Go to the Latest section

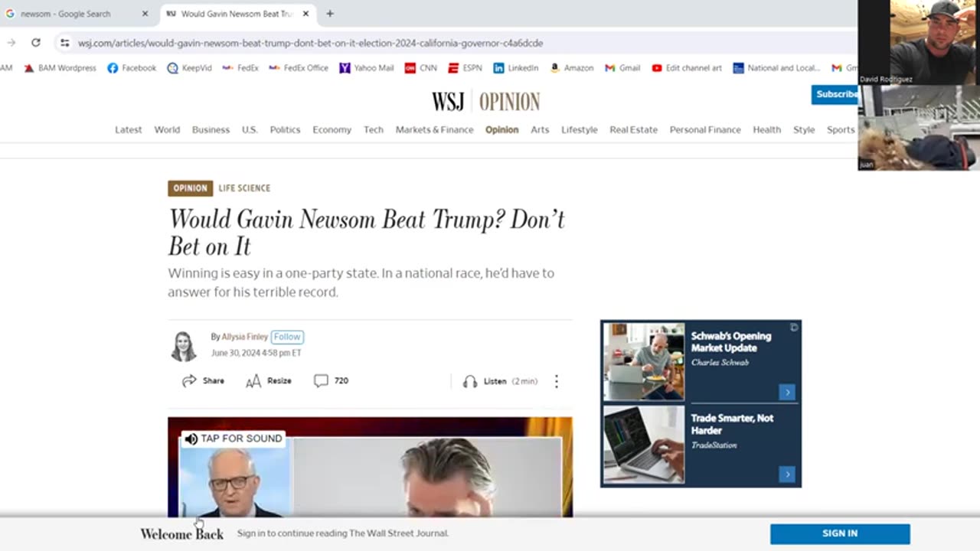point(128,129)
